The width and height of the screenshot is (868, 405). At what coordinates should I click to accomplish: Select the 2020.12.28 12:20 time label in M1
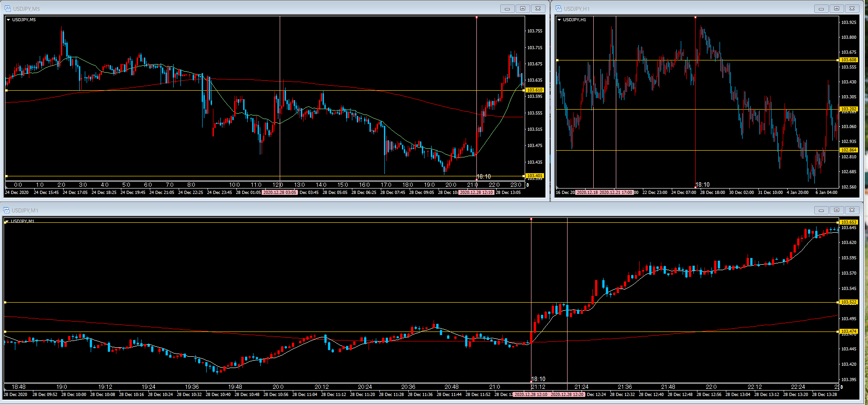coord(567,395)
